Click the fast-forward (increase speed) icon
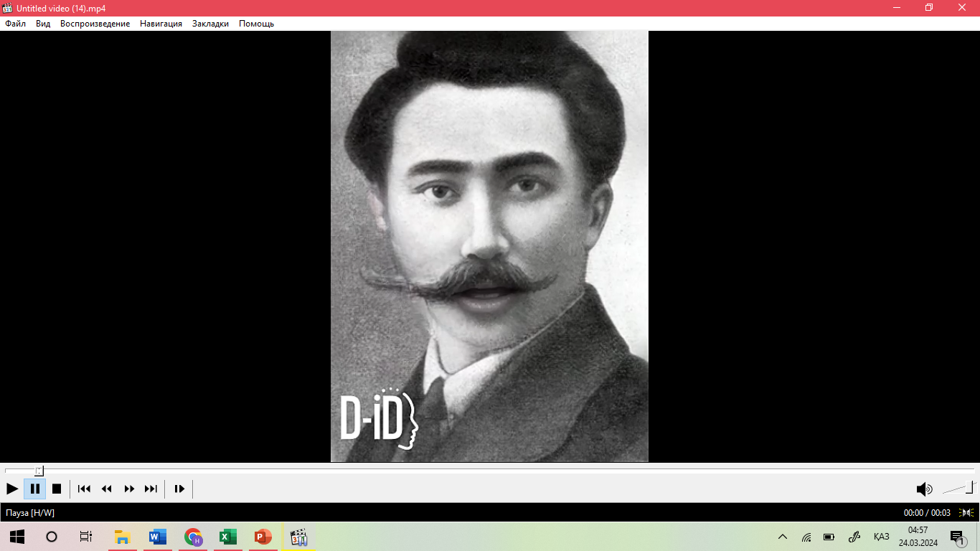 (129, 489)
